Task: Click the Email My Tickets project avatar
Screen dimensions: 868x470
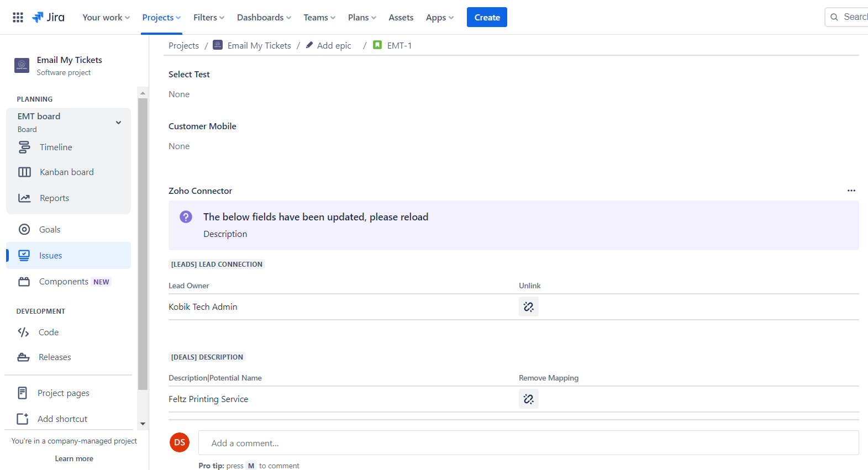Action: (22, 65)
